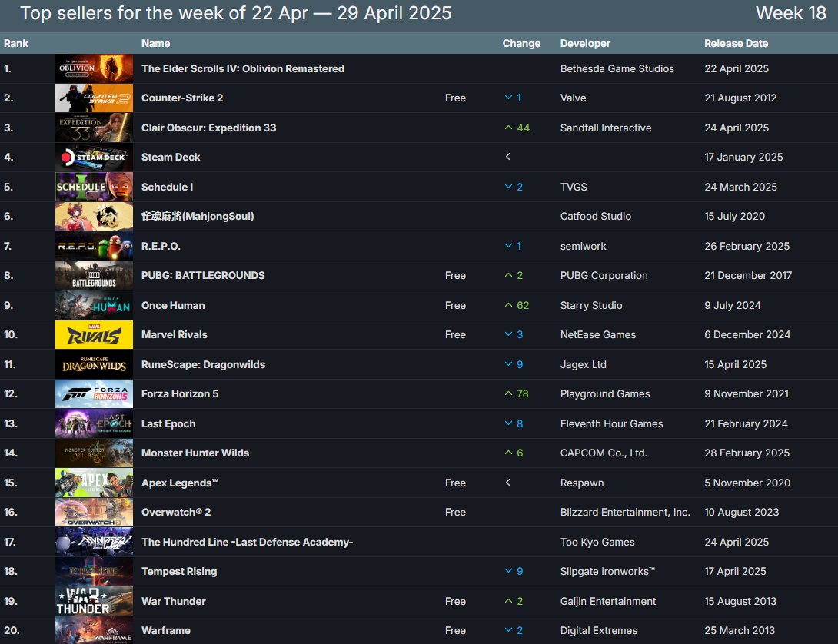
Task: Sort by the Release Date column header
Action: (736, 43)
